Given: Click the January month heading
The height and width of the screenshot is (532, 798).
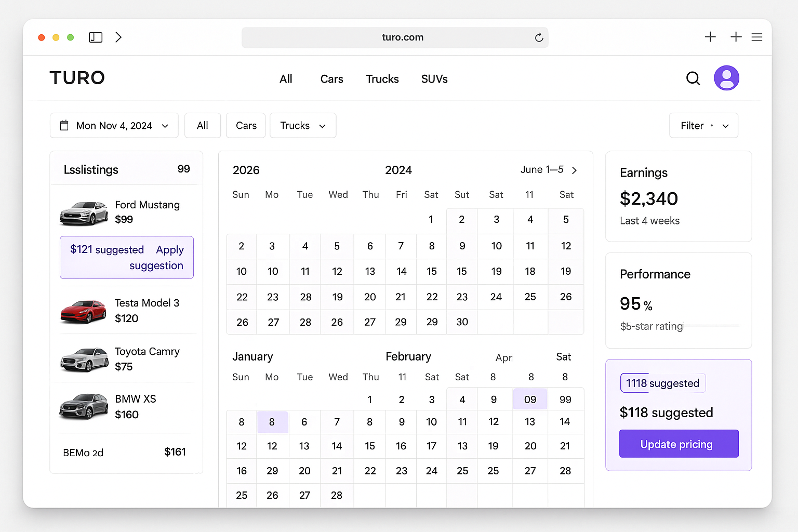Looking at the screenshot, I should [252, 356].
